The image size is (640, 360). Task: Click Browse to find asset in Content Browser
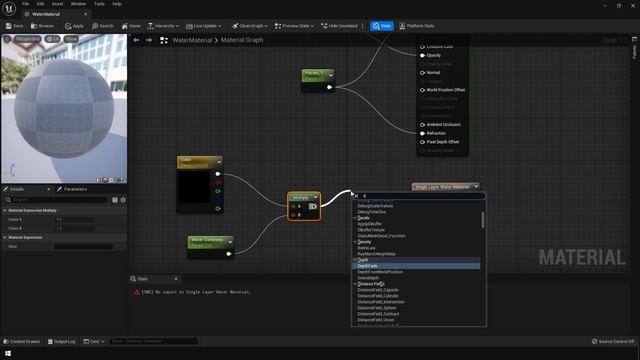click(x=42, y=26)
